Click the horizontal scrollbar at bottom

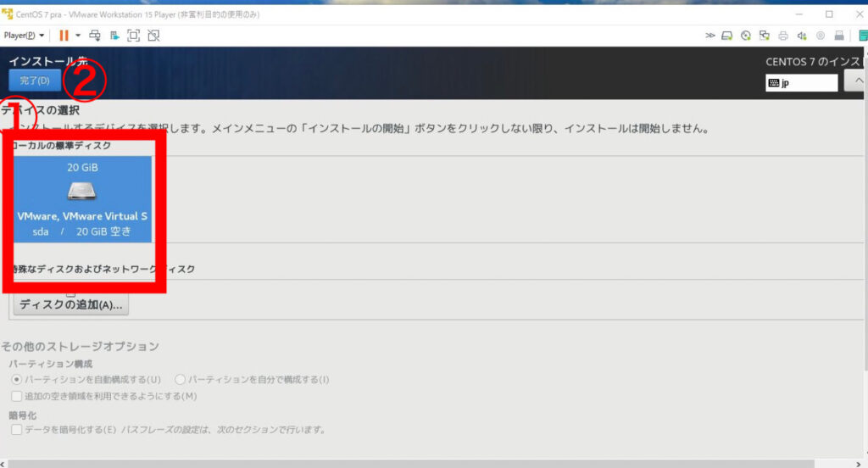tap(411, 464)
